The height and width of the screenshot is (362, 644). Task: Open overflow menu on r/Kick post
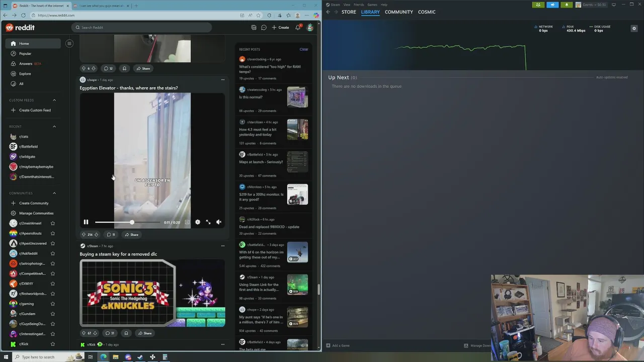tap(223, 344)
